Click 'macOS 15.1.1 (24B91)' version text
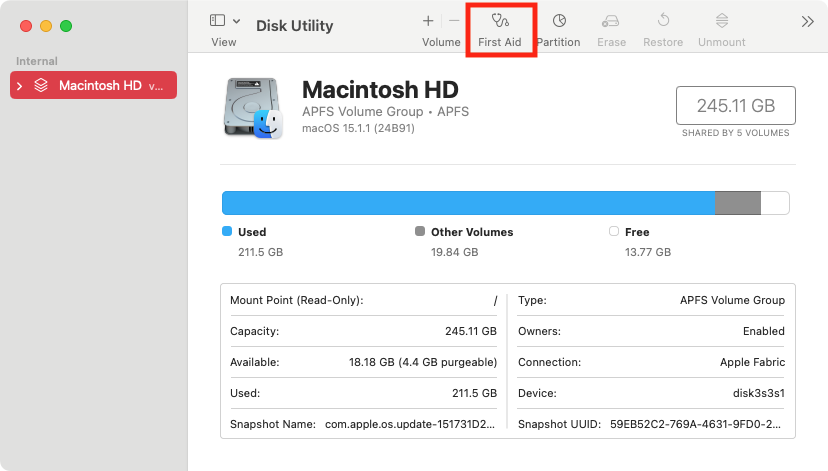The height and width of the screenshot is (471, 828). pos(358,128)
